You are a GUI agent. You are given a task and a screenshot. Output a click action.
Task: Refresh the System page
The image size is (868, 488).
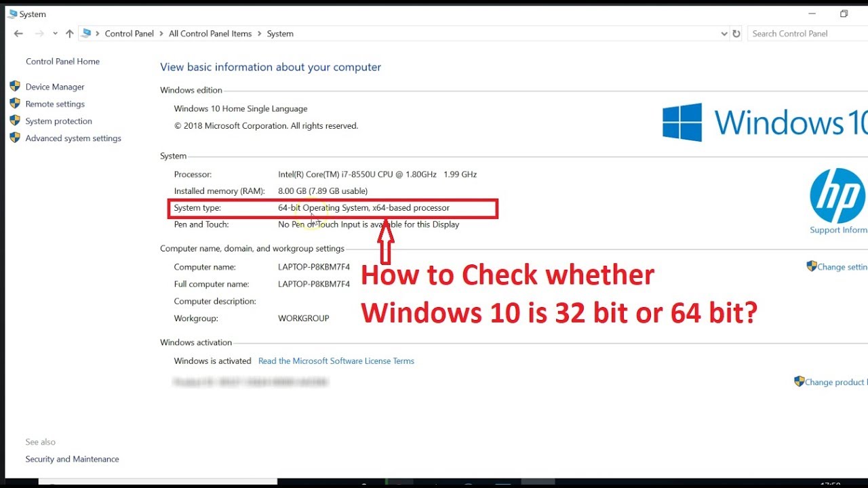pos(736,33)
